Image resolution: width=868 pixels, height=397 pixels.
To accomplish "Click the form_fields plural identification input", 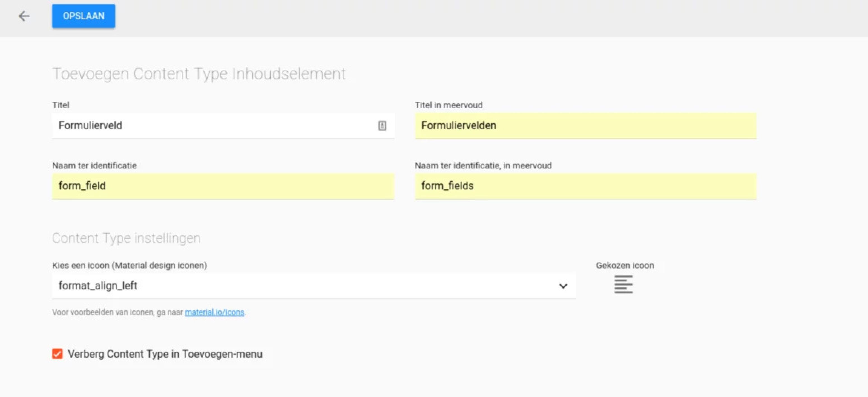I will 586,186.
